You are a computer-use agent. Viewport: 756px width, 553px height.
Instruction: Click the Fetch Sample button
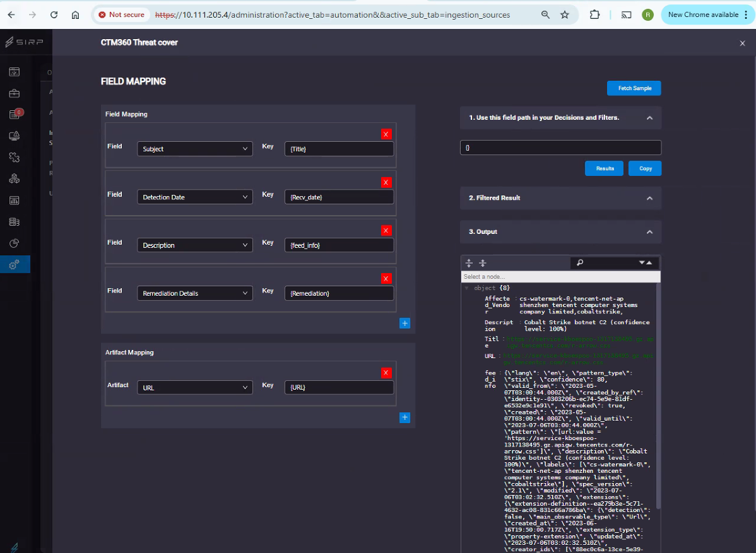click(x=634, y=88)
